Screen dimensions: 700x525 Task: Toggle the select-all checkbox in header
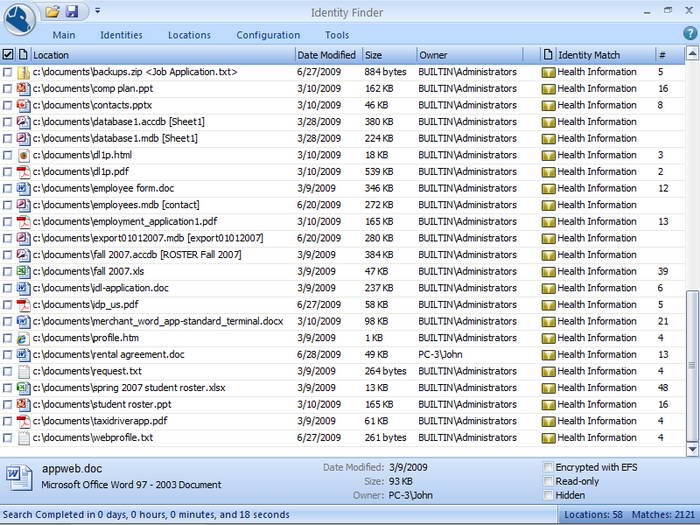click(8, 55)
